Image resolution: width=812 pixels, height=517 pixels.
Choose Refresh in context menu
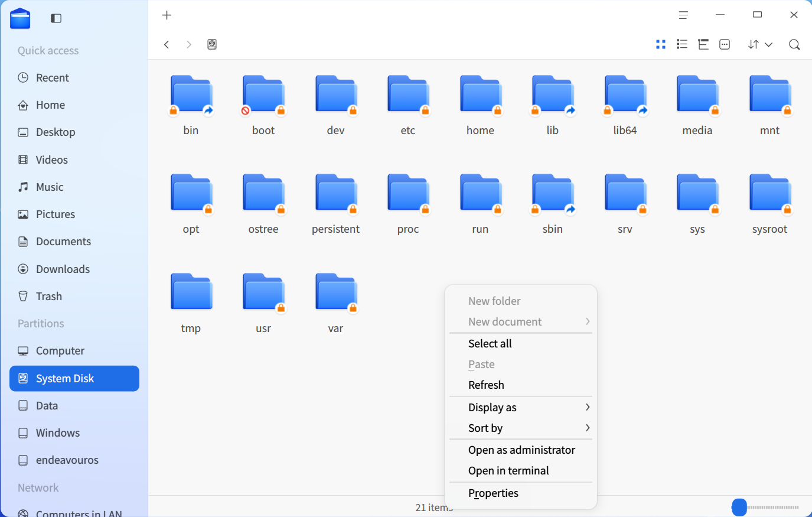tap(521, 385)
